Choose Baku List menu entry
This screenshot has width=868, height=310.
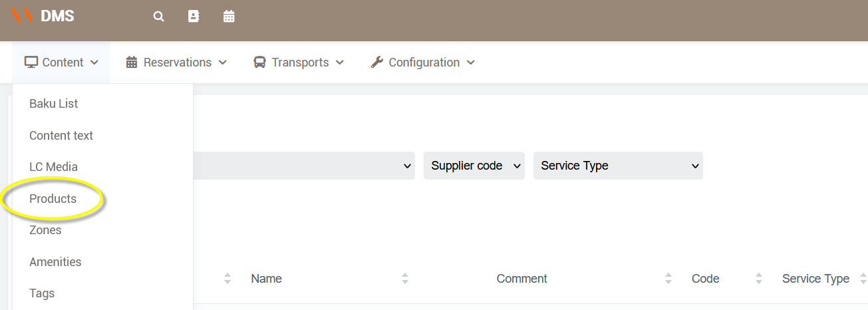point(54,104)
